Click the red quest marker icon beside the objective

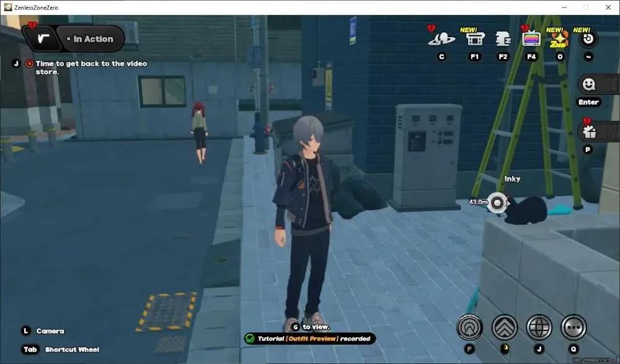tap(29, 63)
